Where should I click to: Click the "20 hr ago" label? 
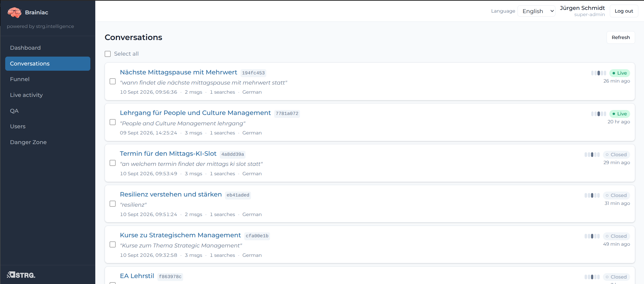[619, 122]
